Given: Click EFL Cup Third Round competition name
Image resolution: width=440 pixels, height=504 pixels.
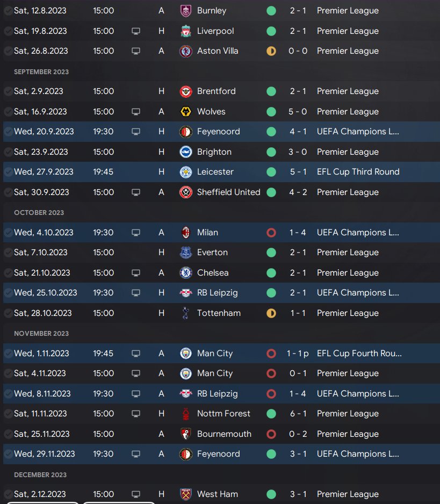Looking at the screenshot, I should pos(358,172).
